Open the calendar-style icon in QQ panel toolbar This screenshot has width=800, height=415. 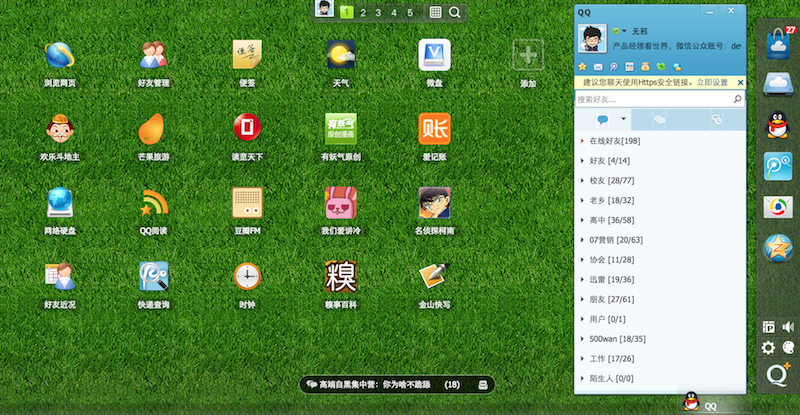point(630,67)
